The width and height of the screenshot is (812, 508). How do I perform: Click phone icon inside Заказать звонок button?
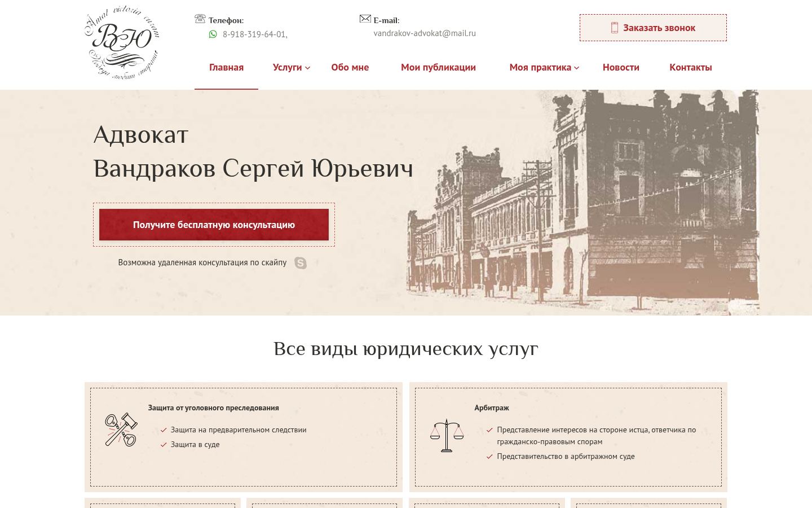coord(615,28)
